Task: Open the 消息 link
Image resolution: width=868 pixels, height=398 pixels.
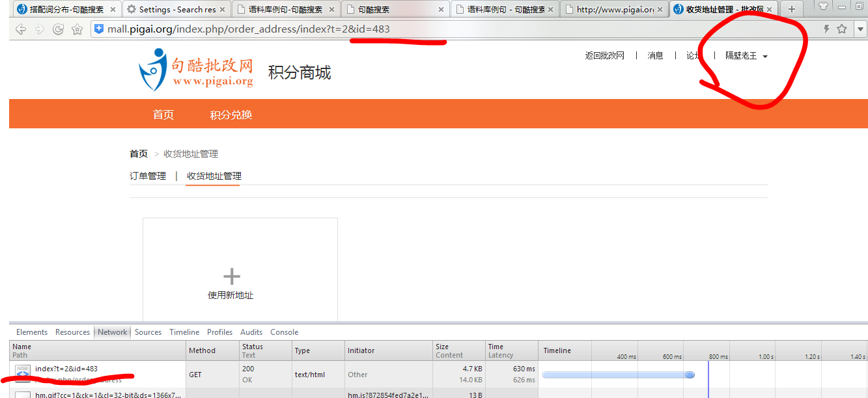Action: (x=655, y=56)
